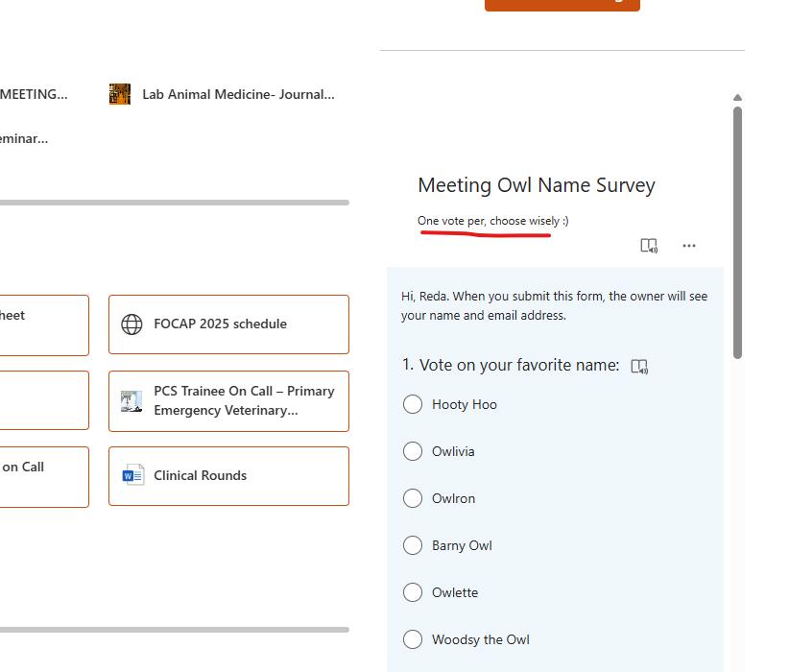The height and width of the screenshot is (672, 789).
Task: Click the horizontal scrollbar below Clinical Rounds
Action: pyautogui.click(x=174, y=630)
